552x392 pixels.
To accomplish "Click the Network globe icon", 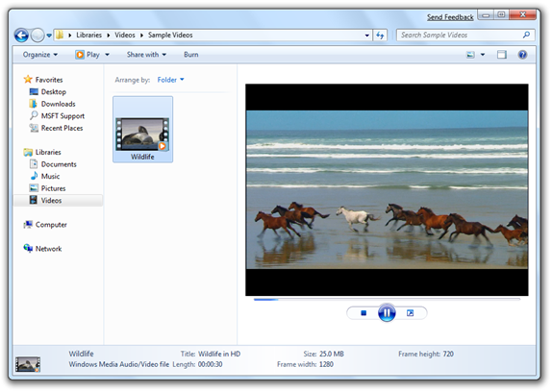I will click(28, 248).
